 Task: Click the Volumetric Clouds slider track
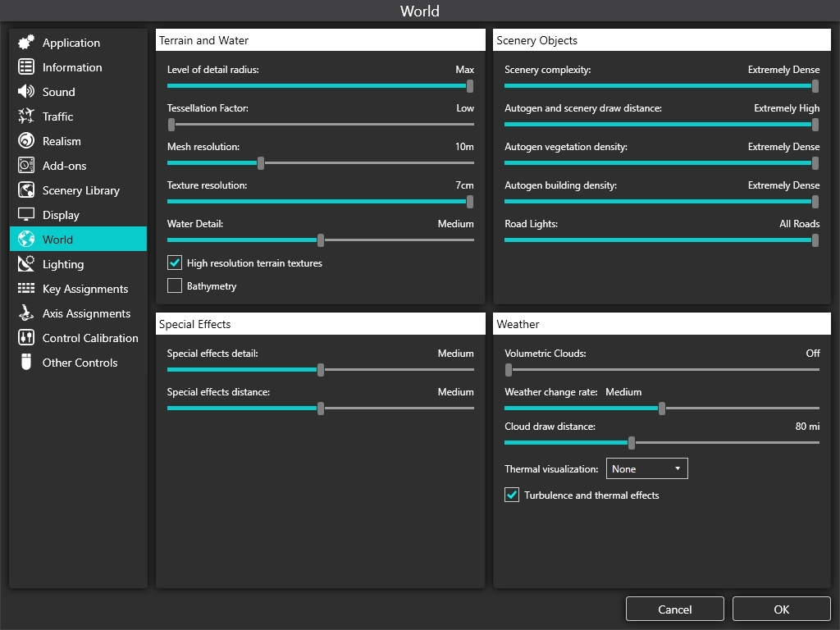(663, 370)
